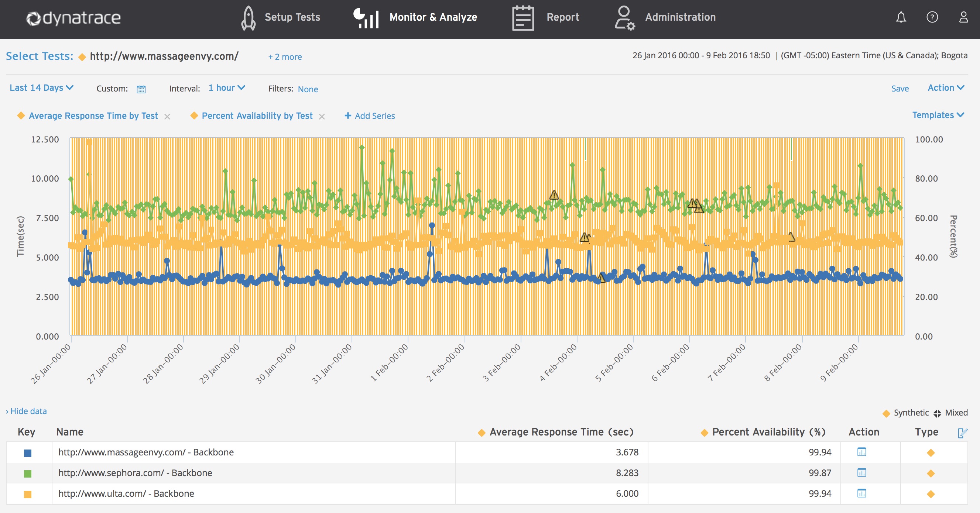Click Average Response Time (sec) column header
The image size is (980, 513).
point(562,432)
